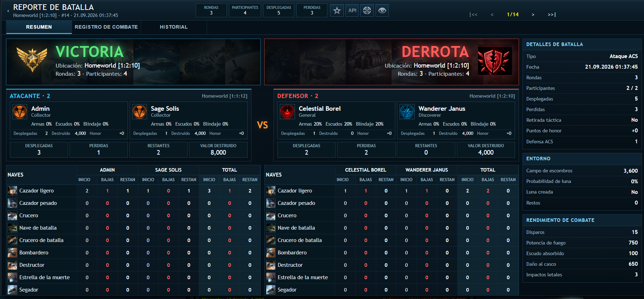Viewport: 644px width, 299px height.
Task: Select the defender's Nave de batalla icon
Action: tap(271, 228)
